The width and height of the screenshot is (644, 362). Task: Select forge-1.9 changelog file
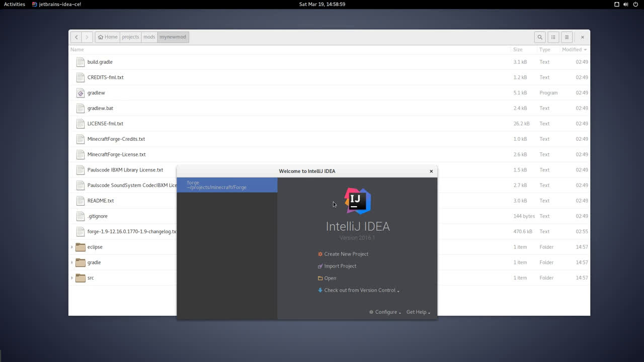tap(132, 232)
